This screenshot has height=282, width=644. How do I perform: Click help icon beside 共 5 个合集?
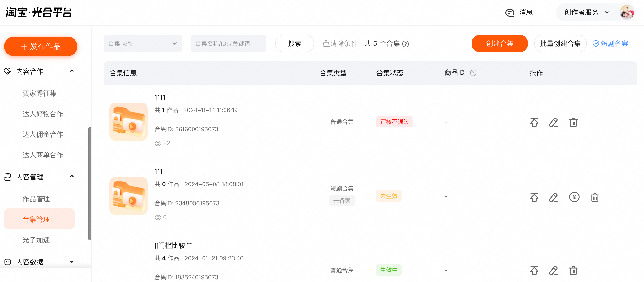[x=406, y=44]
